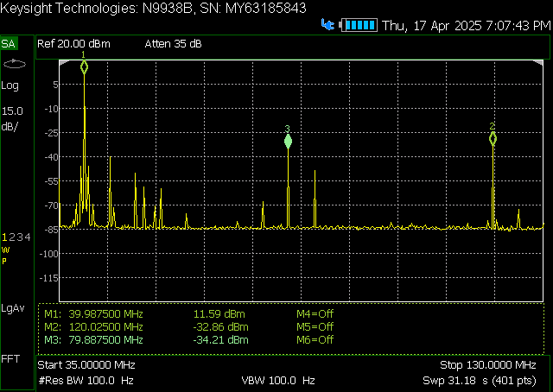Click the battery level indicator

359,25
